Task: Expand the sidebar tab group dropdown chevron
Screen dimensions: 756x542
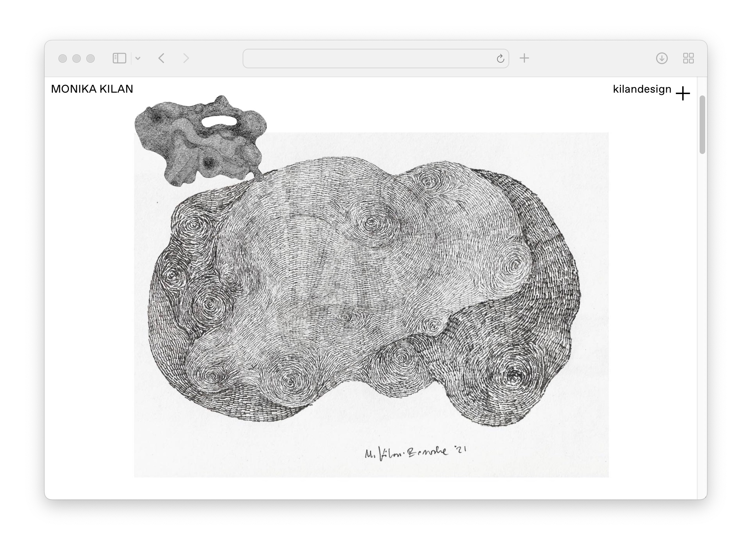Action: [138, 59]
